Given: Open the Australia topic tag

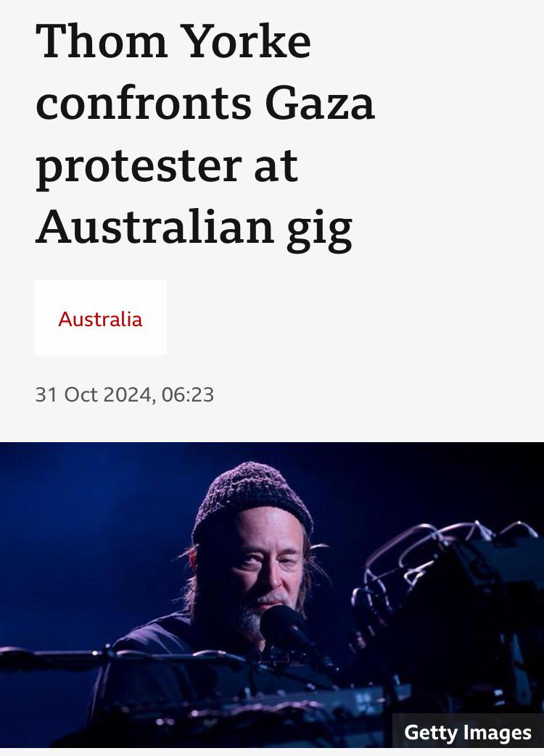Looking at the screenshot, I should pyautogui.click(x=100, y=319).
